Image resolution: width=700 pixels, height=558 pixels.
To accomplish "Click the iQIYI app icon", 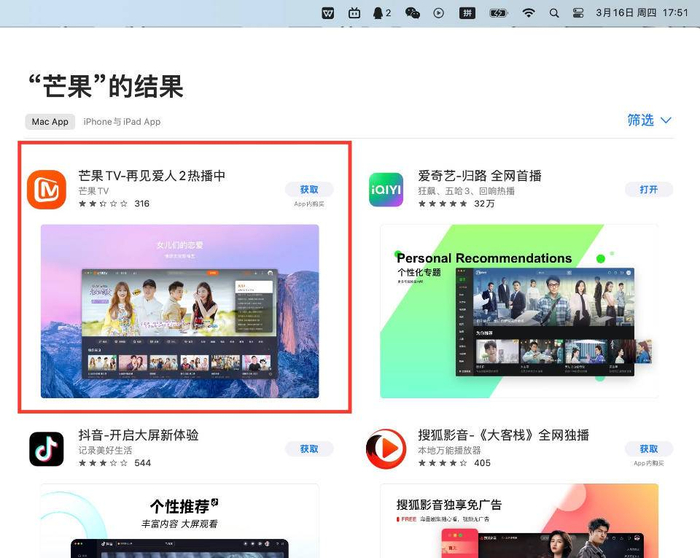I will [386, 190].
